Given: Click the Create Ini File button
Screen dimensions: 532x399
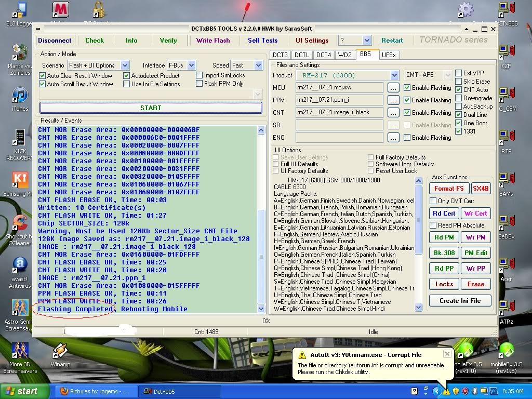Looking at the screenshot, I should [x=460, y=300].
